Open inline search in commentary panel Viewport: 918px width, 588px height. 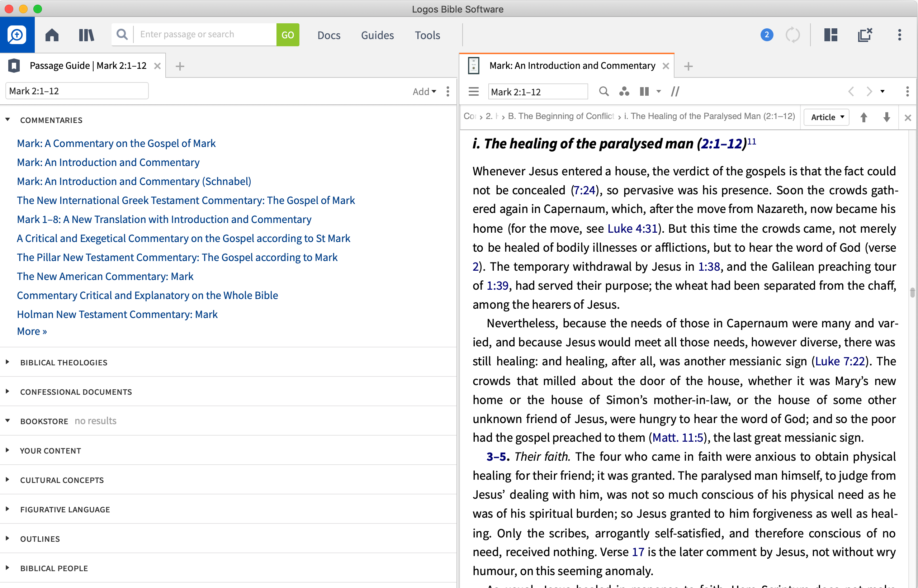coord(604,92)
